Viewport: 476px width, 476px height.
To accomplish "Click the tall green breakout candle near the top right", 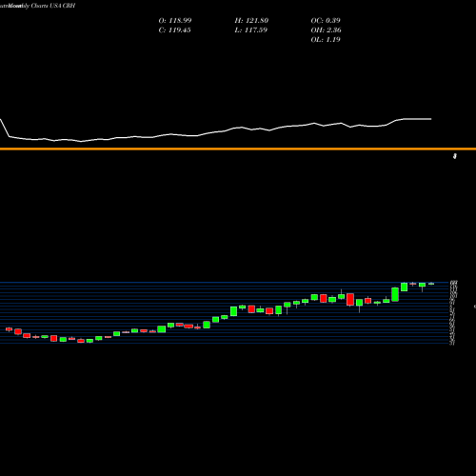I will tap(395, 294).
